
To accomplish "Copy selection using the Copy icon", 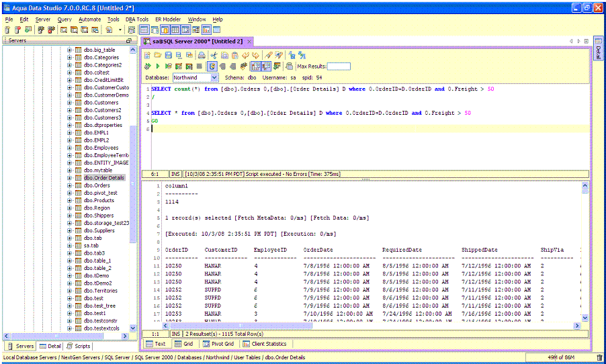I will coord(224,55).
